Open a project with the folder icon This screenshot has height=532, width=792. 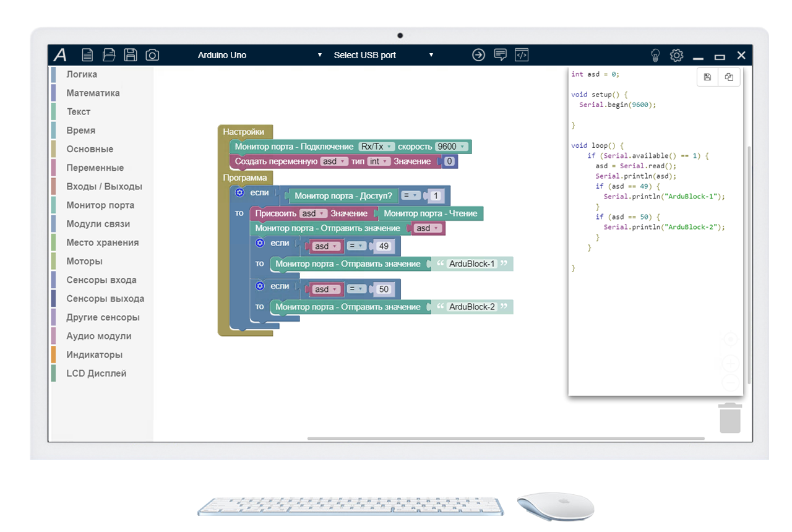coord(108,54)
